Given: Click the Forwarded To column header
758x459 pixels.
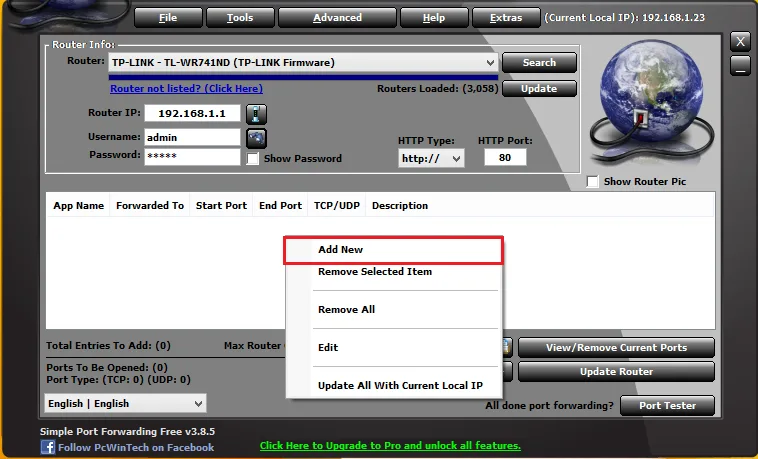Looking at the screenshot, I should point(150,206).
